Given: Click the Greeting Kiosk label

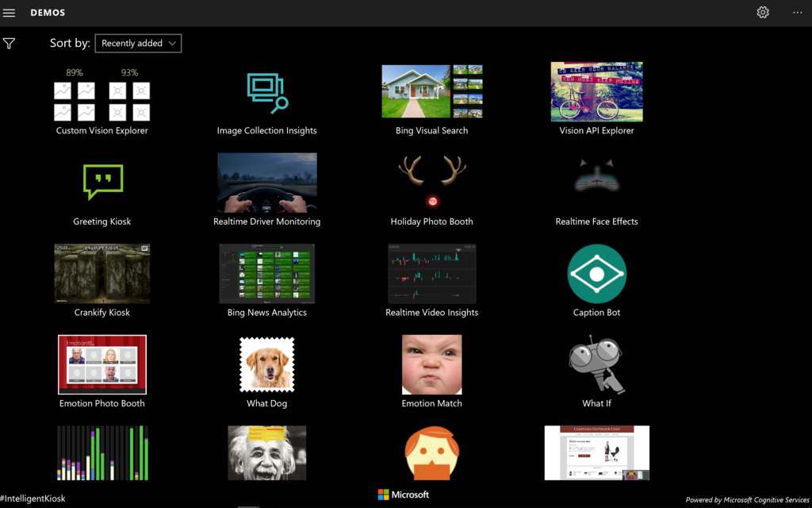Looking at the screenshot, I should coord(102,221).
